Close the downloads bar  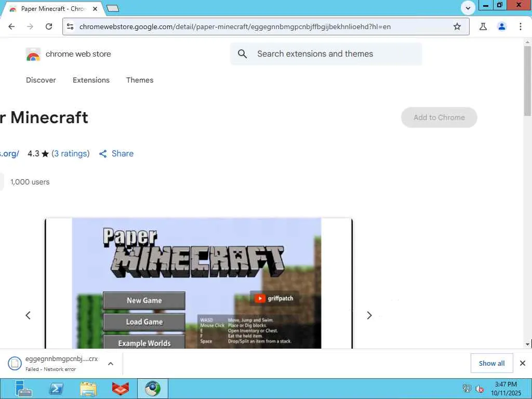pos(523,363)
